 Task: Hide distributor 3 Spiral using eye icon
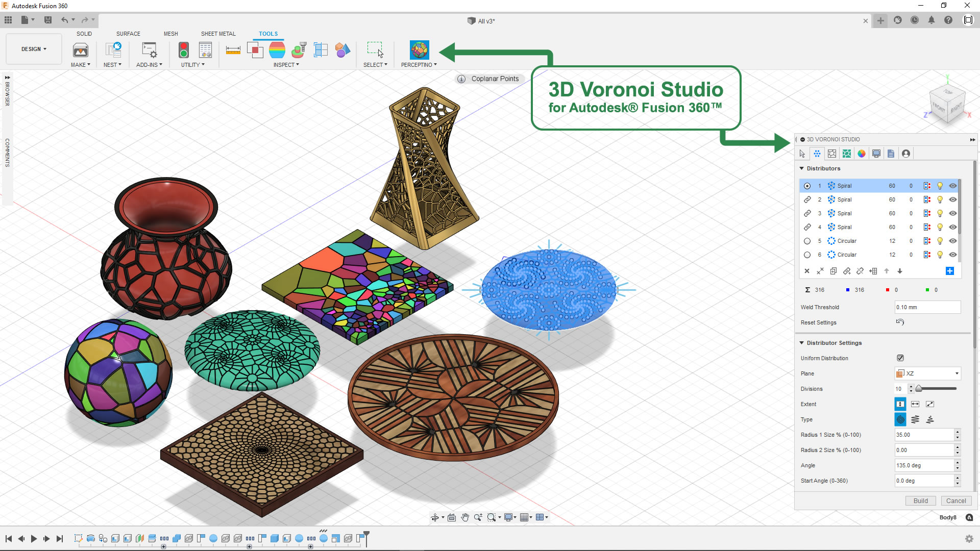pyautogui.click(x=952, y=213)
